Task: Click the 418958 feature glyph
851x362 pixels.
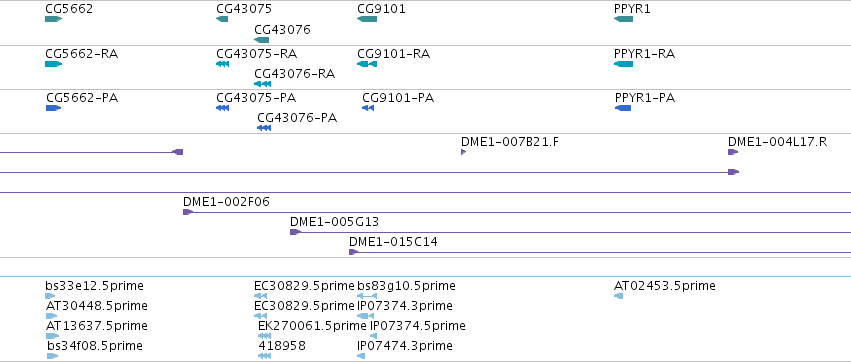Action: click(x=264, y=356)
